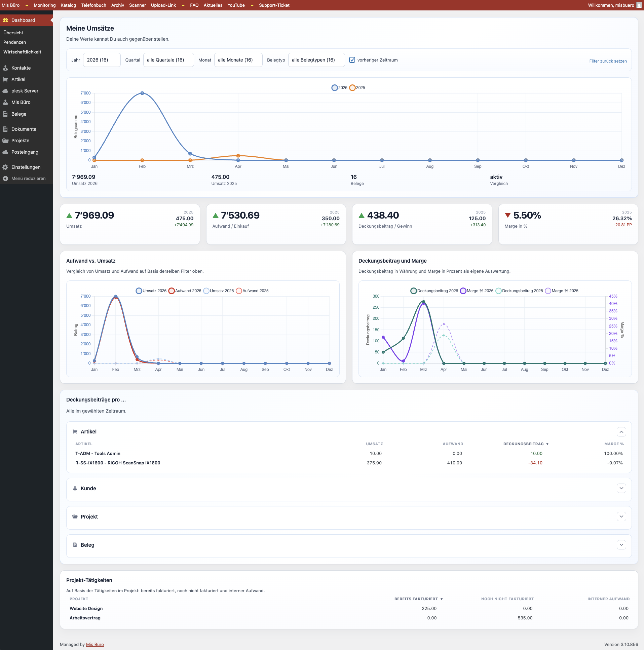Toggle the orange 2025 legend swatch
The width and height of the screenshot is (644, 650).
coord(352,88)
